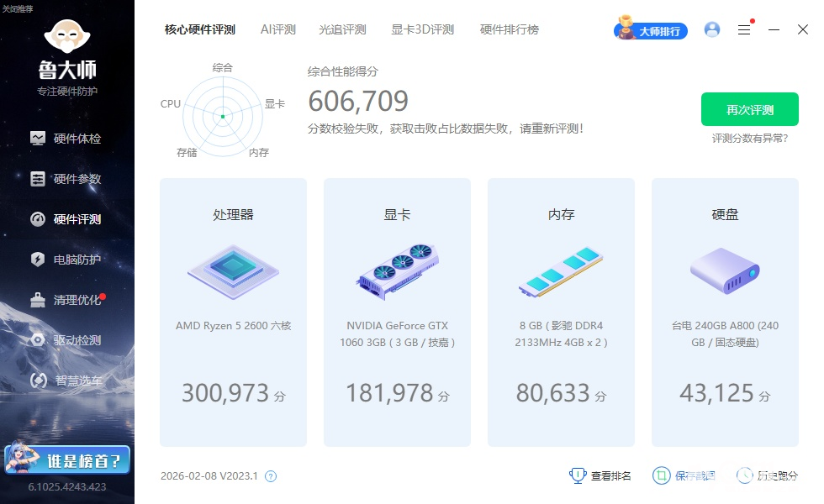The width and height of the screenshot is (824, 504).
Task: Switch to 光追评测 tab
Action: (342, 29)
